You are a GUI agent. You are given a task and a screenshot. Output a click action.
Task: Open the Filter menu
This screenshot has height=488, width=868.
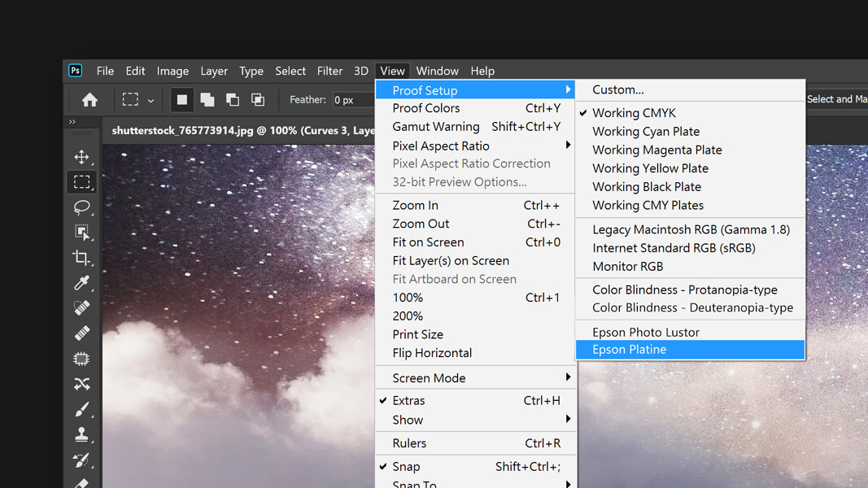pyautogui.click(x=329, y=71)
